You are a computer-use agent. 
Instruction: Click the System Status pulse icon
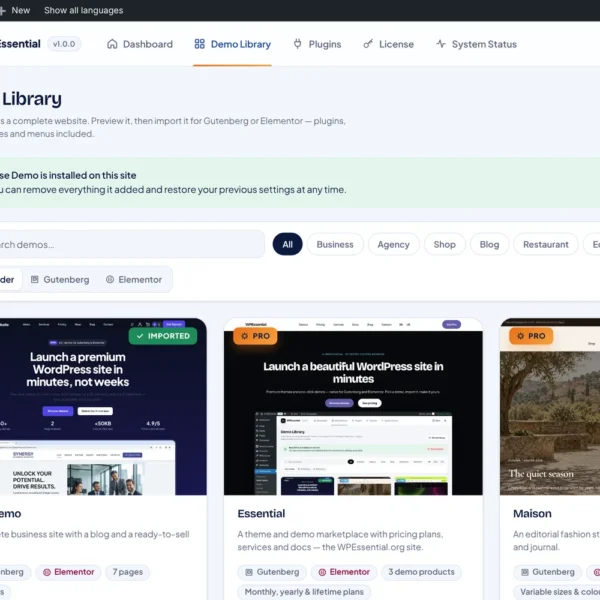pyautogui.click(x=441, y=44)
